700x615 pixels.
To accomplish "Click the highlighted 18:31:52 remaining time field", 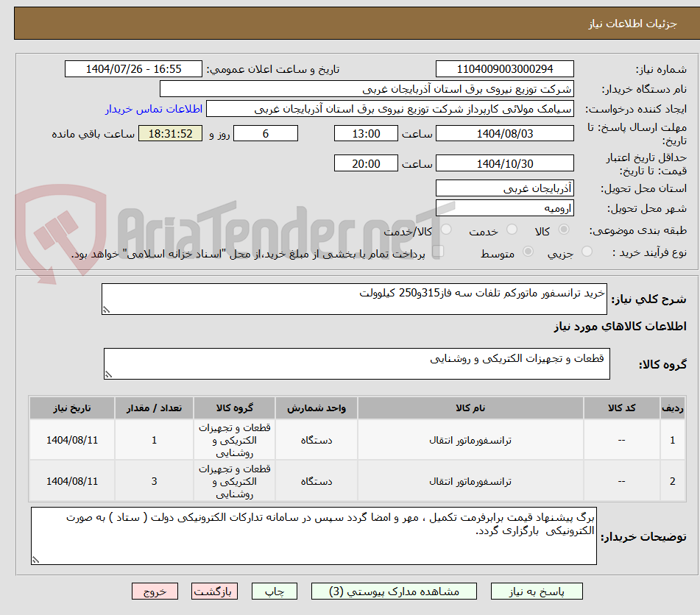I will point(170,135).
